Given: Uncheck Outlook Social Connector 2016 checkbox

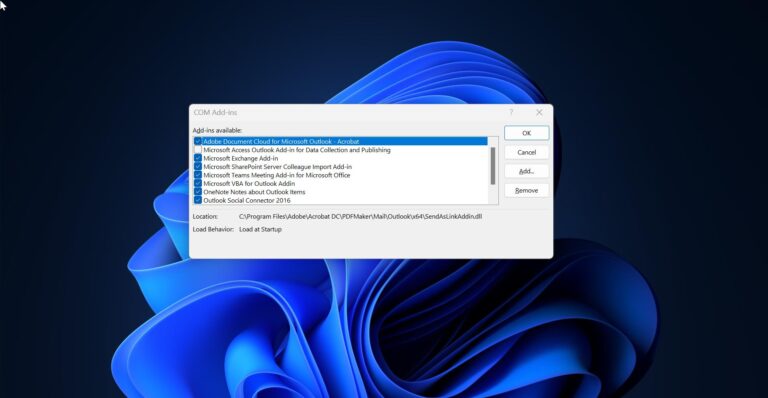Looking at the screenshot, I should [x=198, y=200].
